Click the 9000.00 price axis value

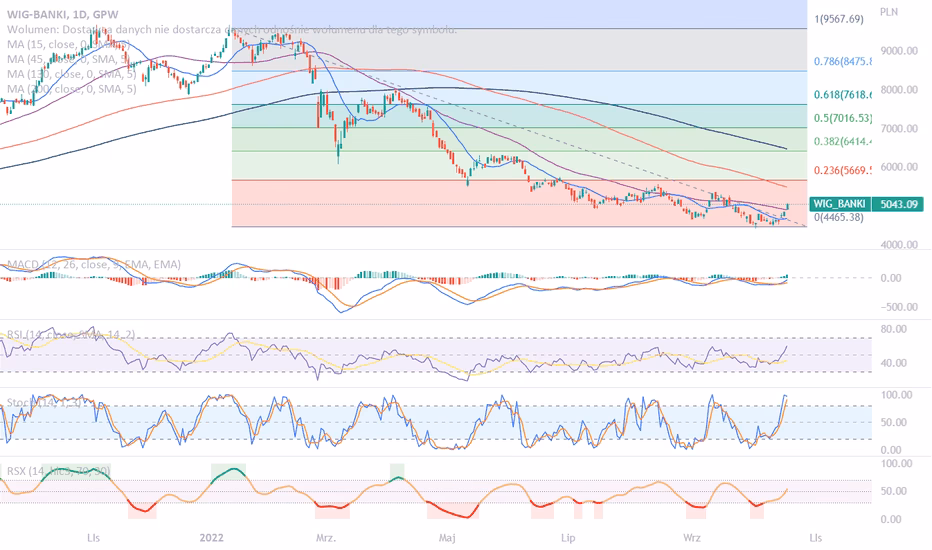coord(899,51)
